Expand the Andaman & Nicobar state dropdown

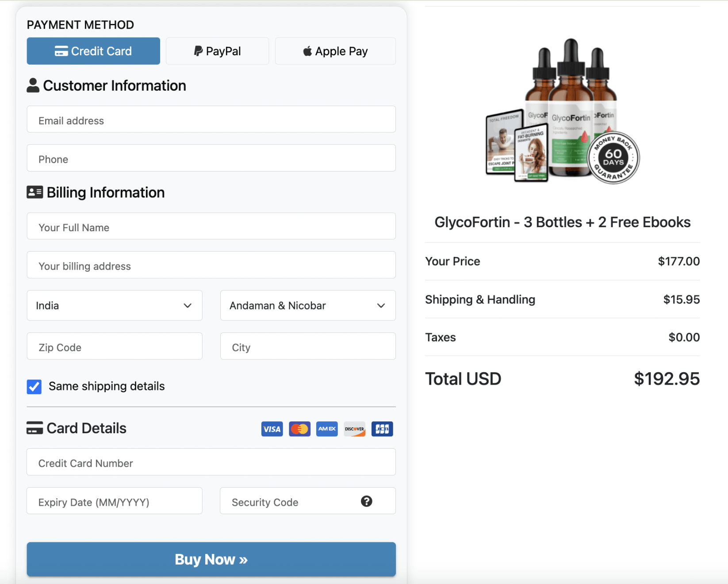(307, 305)
